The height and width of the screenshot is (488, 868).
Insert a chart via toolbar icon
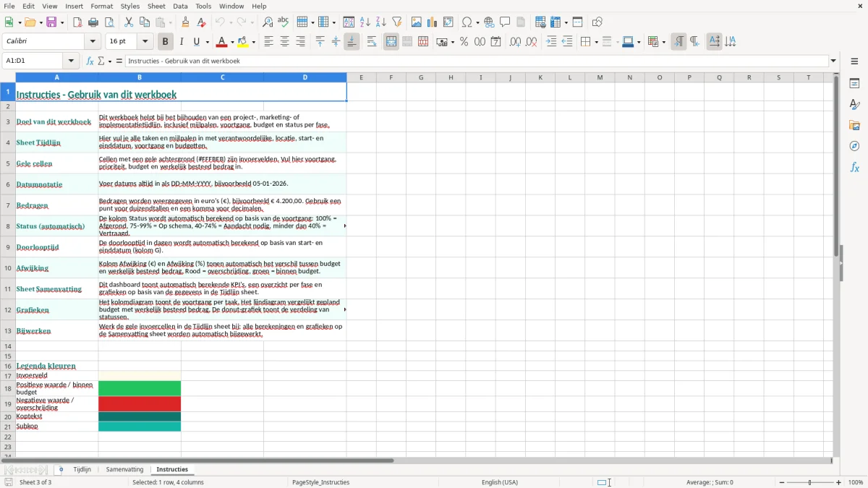(433, 22)
